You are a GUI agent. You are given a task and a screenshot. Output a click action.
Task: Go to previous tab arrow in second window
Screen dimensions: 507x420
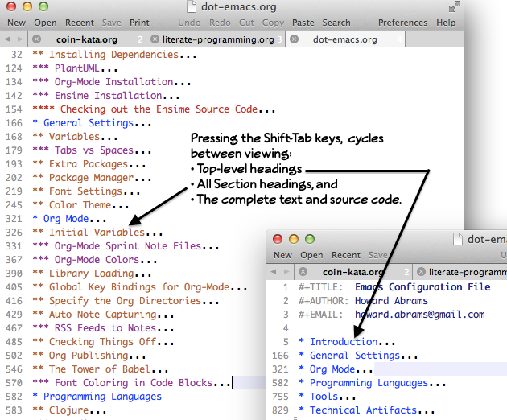pos(274,272)
